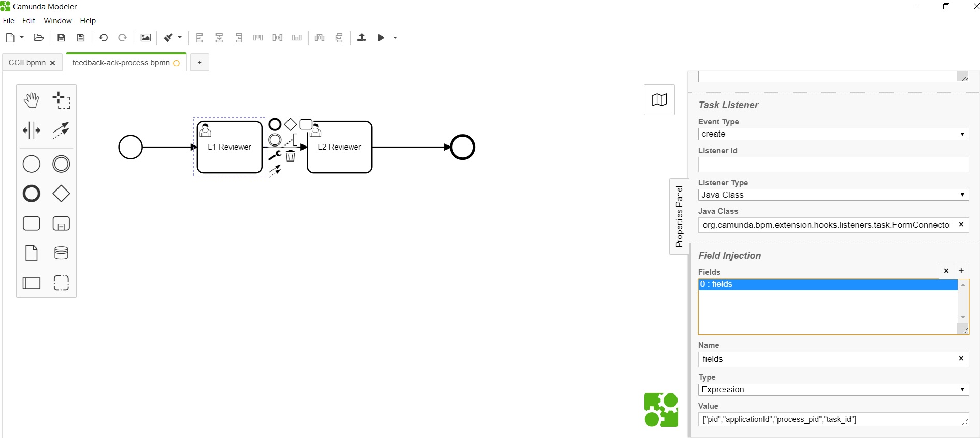Remove the selected field injection

946,271
